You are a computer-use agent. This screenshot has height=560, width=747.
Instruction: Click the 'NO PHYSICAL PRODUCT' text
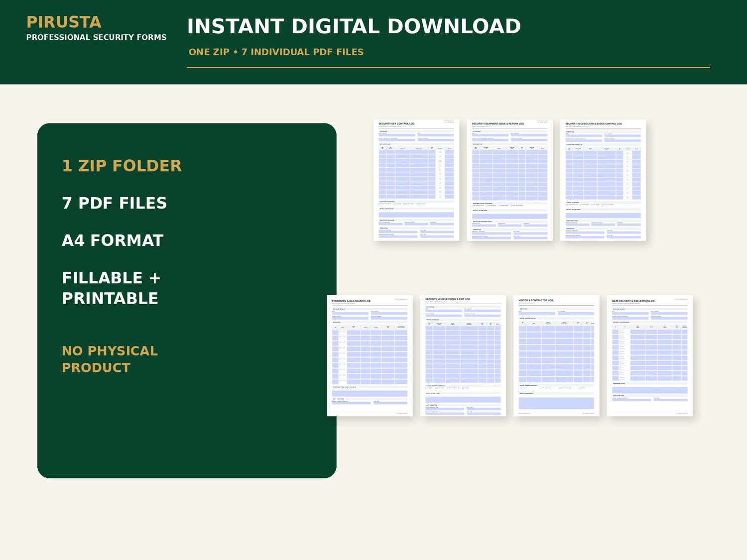pos(110,359)
